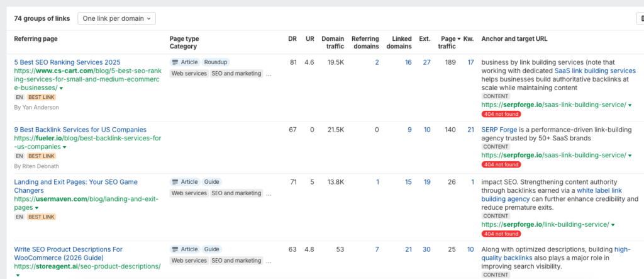Click "Web services" chip in cs-cart row

click(x=189, y=74)
